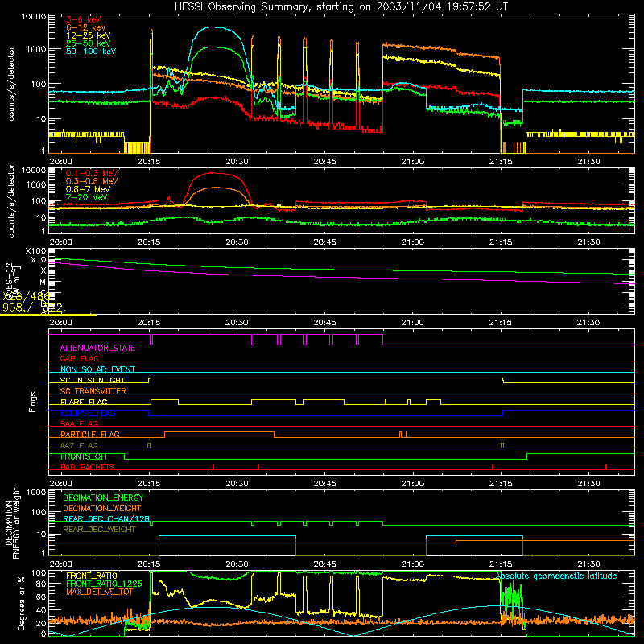Screen dimensions: 644x644
Task: Select the REAR_DEC_CHAN/128 legend label
Action: [106, 518]
